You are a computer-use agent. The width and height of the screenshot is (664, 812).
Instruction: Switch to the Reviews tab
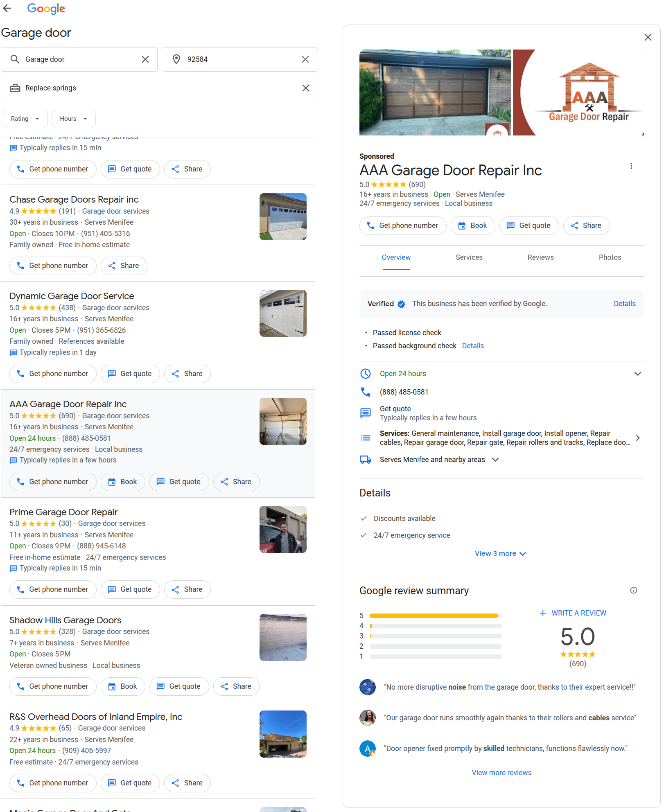[x=540, y=257]
